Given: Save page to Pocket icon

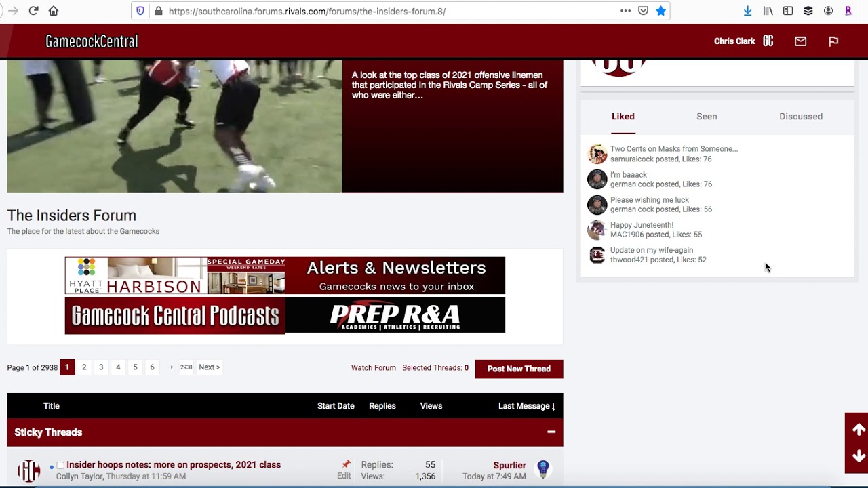Looking at the screenshot, I should (x=643, y=11).
